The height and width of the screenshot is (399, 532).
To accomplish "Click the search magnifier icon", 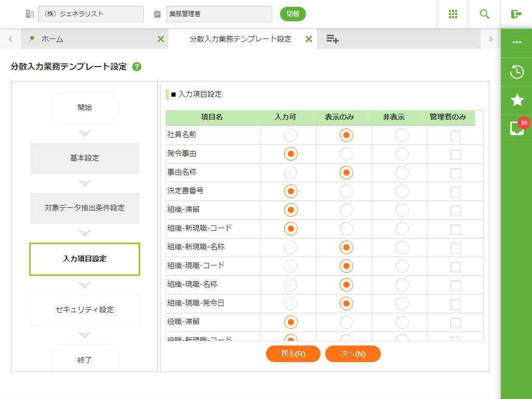I will coord(485,14).
